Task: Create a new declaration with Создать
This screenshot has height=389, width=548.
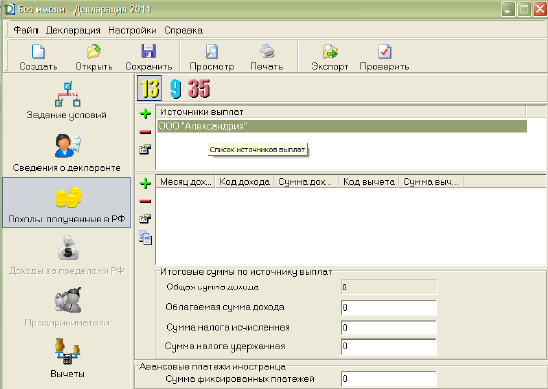Action: click(x=38, y=57)
